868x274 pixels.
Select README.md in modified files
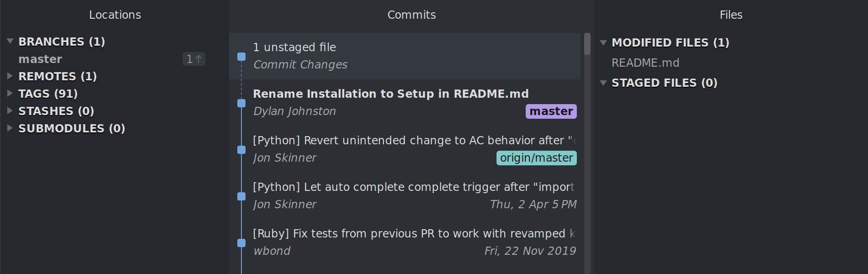tap(645, 63)
